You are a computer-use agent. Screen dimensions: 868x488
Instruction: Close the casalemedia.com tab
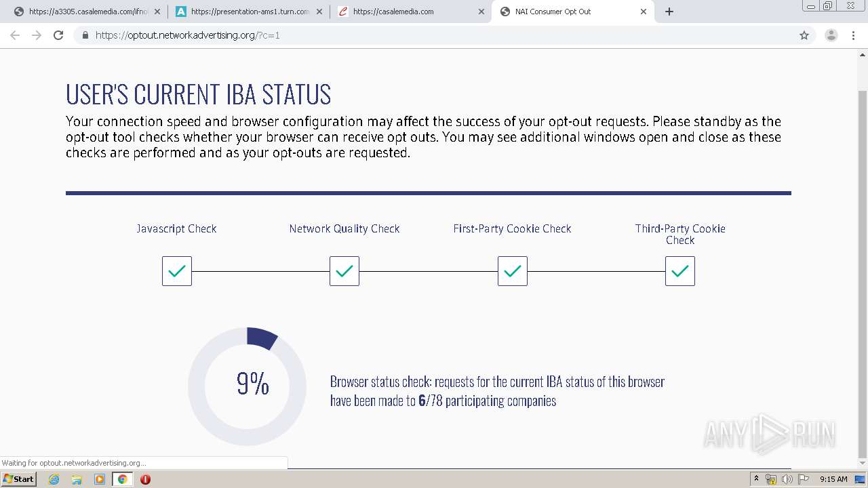pos(481,12)
